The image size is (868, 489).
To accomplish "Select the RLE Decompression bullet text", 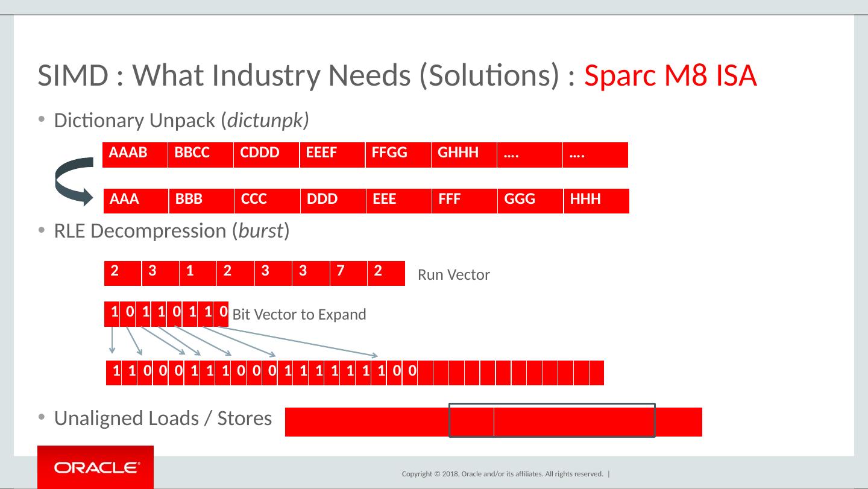I will point(172,232).
